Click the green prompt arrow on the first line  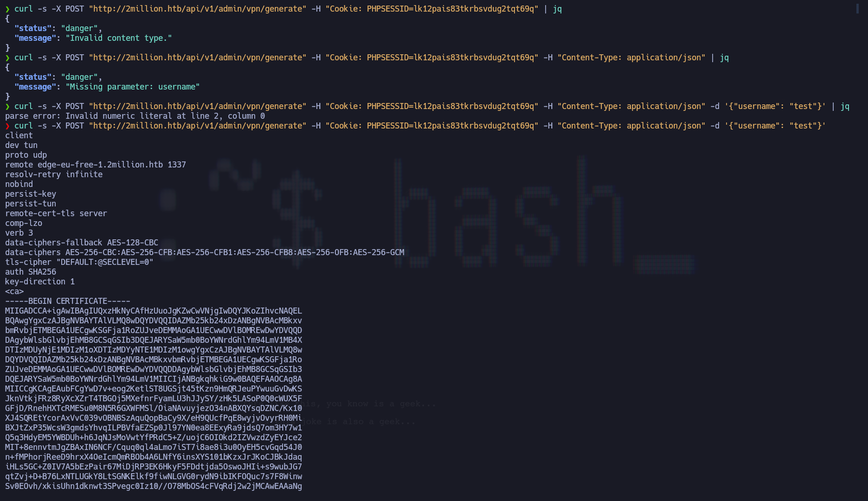tap(7, 9)
